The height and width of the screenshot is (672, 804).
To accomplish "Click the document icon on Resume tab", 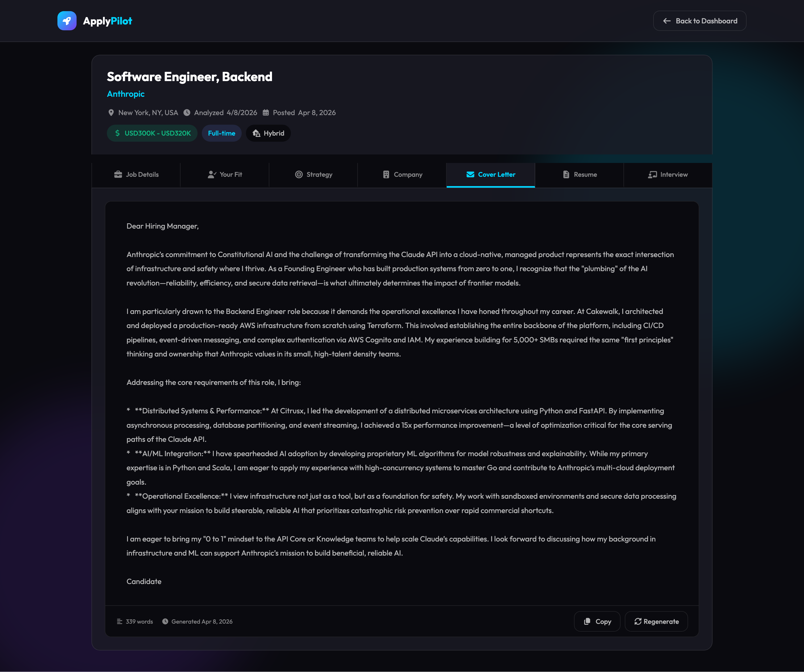I will 566,174.
